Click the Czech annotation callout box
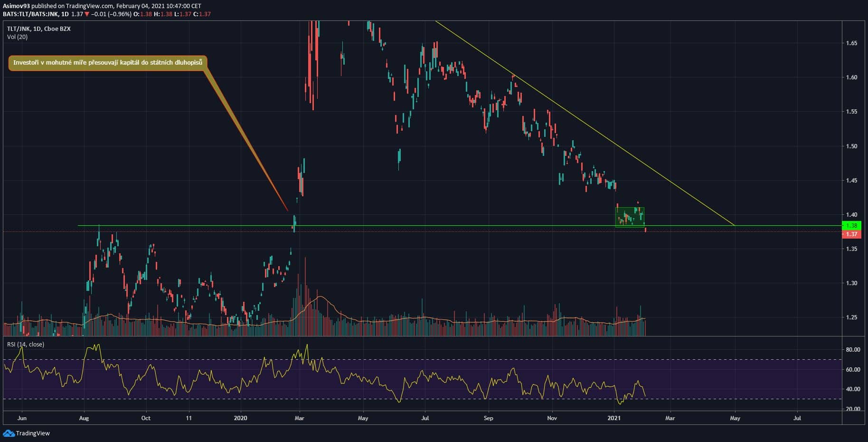868x442 pixels. coord(108,63)
